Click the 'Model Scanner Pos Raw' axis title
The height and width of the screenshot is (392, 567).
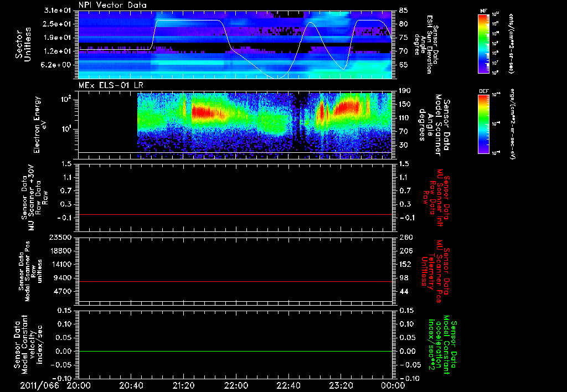[30, 271]
